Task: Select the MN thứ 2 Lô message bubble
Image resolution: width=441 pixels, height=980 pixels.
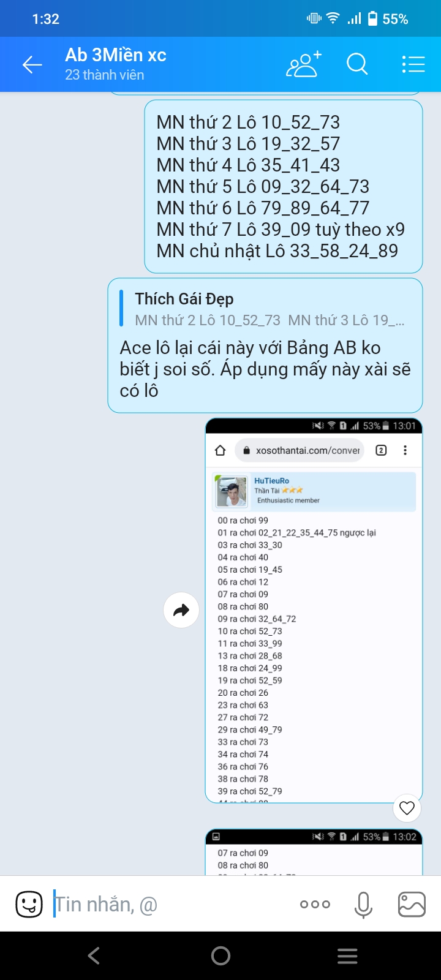Action: (284, 186)
